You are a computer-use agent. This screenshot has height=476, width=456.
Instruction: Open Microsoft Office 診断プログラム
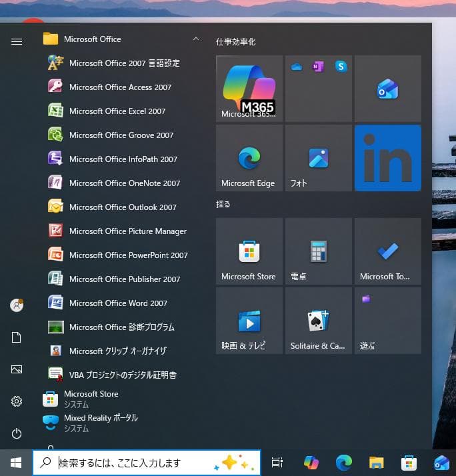pyautogui.click(x=121, y=327)
